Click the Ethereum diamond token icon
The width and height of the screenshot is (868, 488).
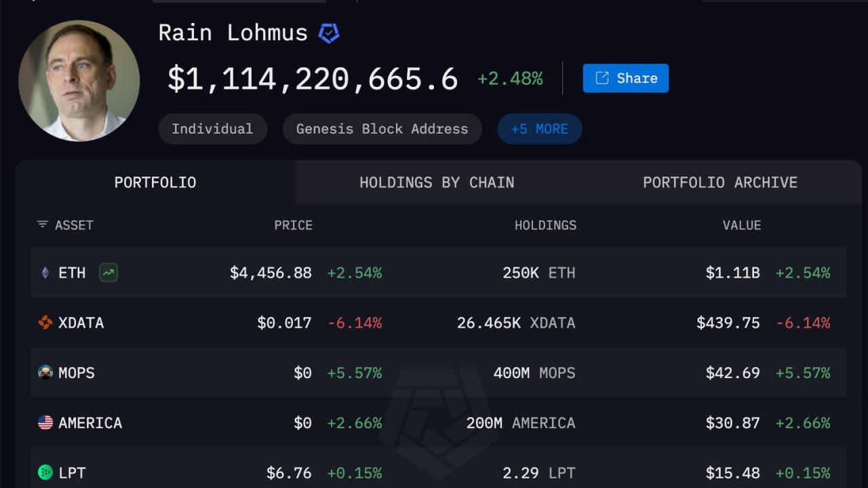[45, 273]
